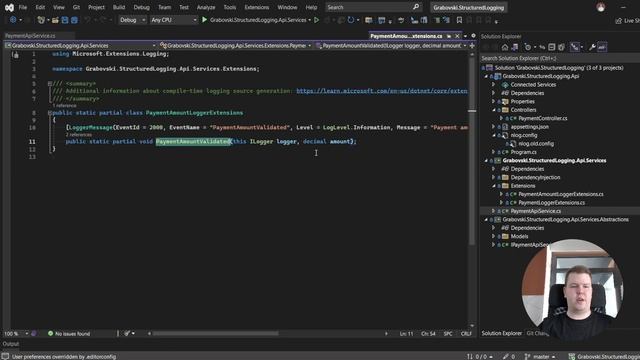Open the learn.microsoft.com documentation link
The image size is (640, 360).
click(x=382, y=91)
